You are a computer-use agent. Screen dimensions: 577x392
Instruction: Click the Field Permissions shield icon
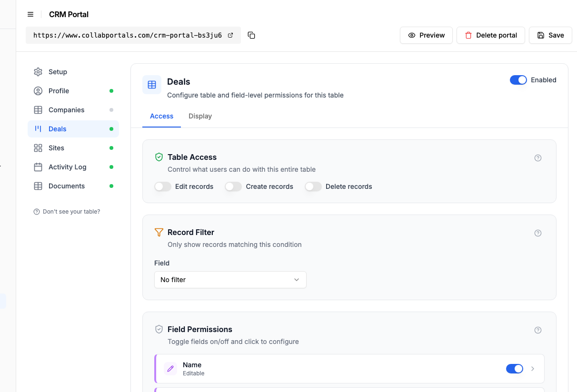(x=159, y=329)
